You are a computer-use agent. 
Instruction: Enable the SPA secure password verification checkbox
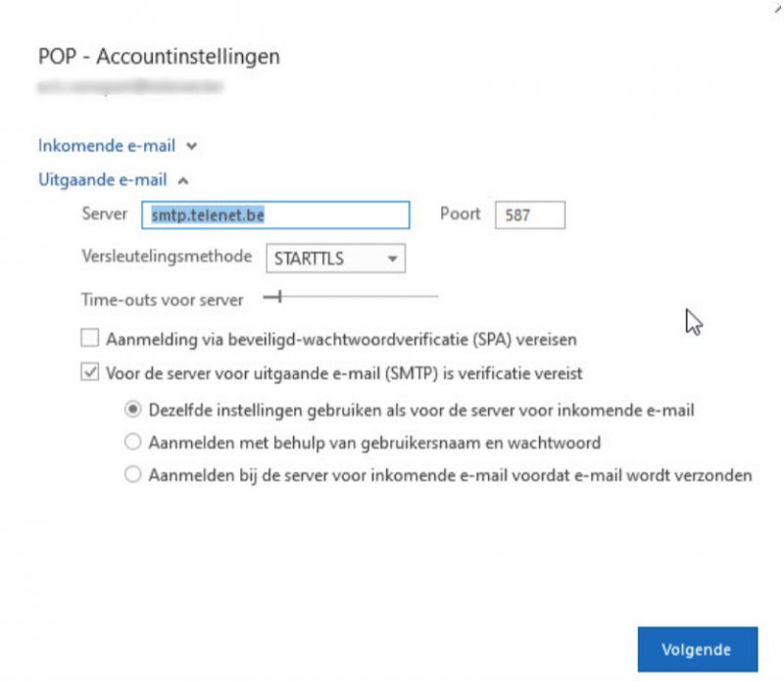click(90, 339)
